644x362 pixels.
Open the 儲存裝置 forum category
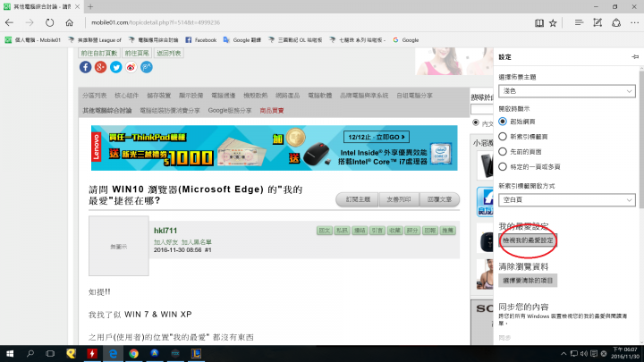click(159, 96)
